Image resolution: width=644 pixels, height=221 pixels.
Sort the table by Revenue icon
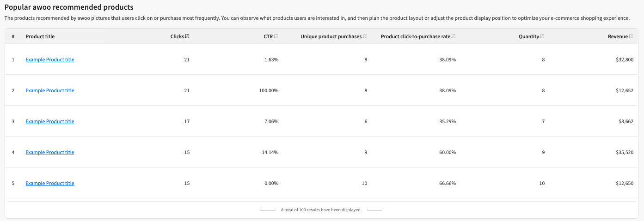[x=631, y=36]
